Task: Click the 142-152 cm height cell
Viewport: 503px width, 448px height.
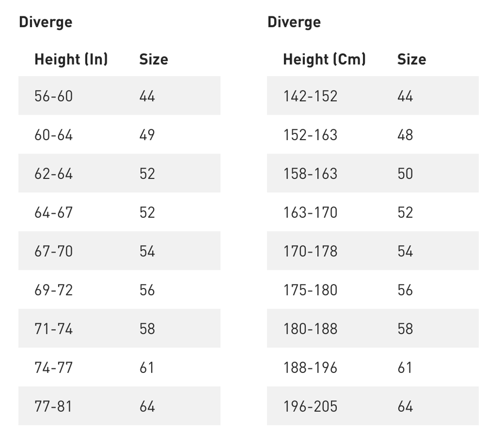Action: pos(310,96)
